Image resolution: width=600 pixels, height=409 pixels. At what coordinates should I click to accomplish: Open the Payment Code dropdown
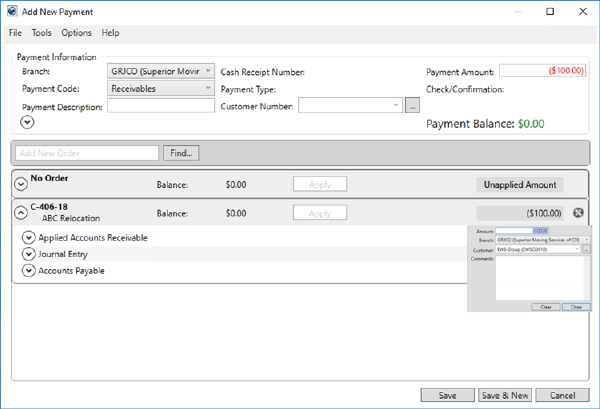[x=207, y=88]
